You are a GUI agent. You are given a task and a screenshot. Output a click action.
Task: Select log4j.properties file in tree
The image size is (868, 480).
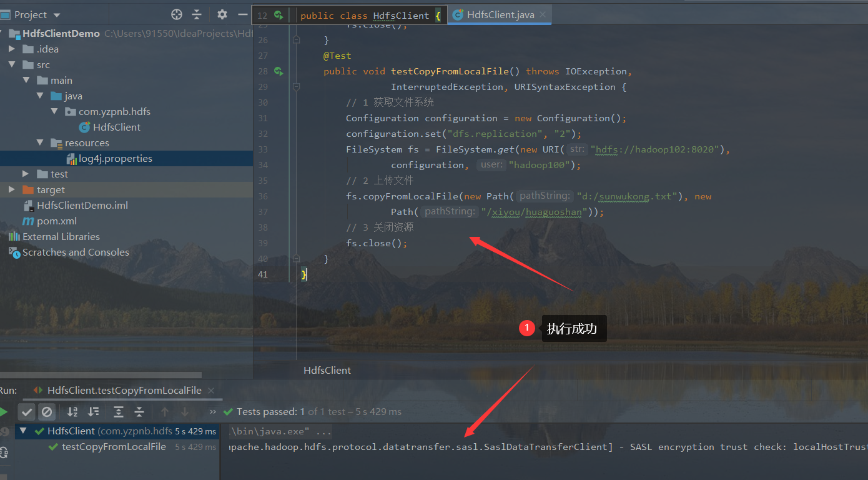(115, 159)
